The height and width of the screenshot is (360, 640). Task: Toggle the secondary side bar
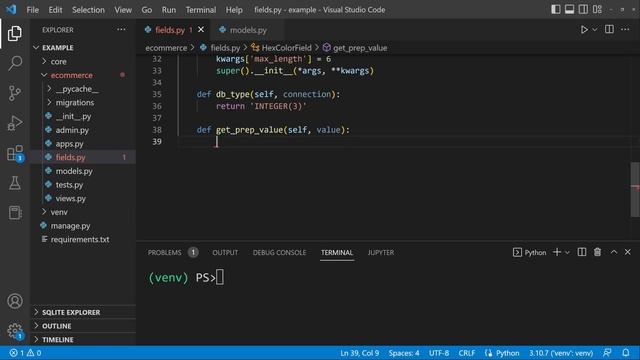(583, 9)
